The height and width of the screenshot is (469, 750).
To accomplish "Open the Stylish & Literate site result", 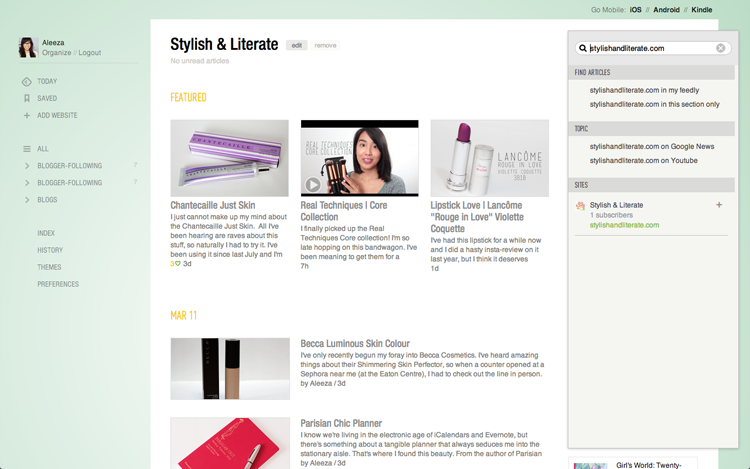I will pos(616,205).
